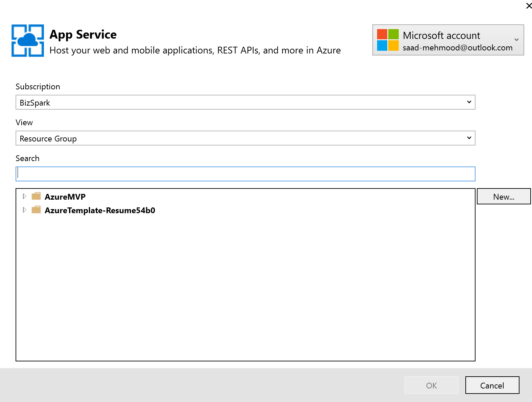Click the AzureMVP folder icon
Image resolution: width=532 pixels, height=402 pixels.
point(36,196)
